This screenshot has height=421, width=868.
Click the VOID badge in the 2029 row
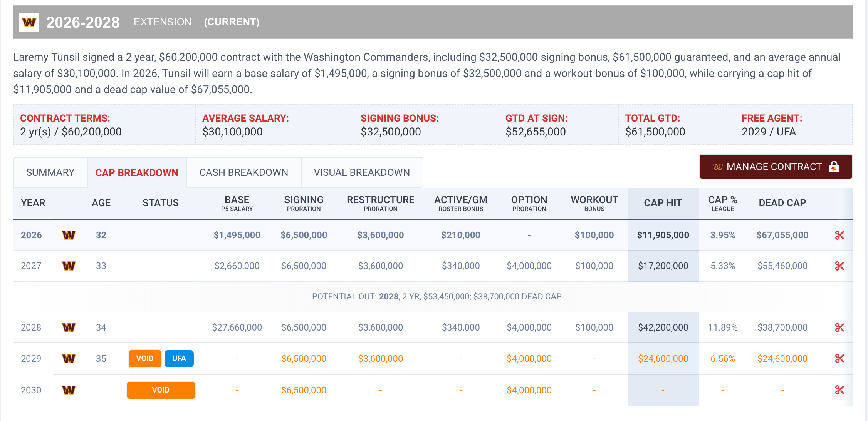click(145, 358)
